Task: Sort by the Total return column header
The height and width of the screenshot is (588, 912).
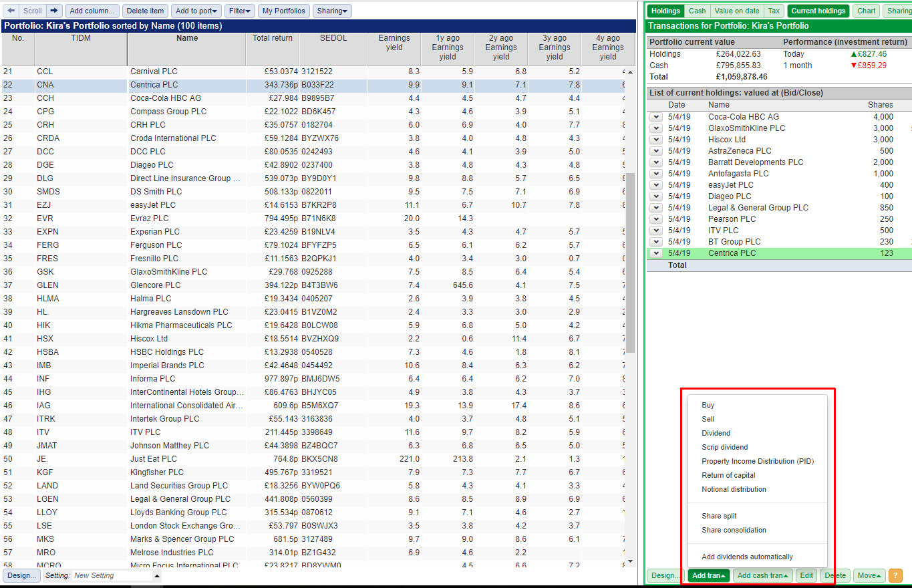Action: (x=273, y=49)
